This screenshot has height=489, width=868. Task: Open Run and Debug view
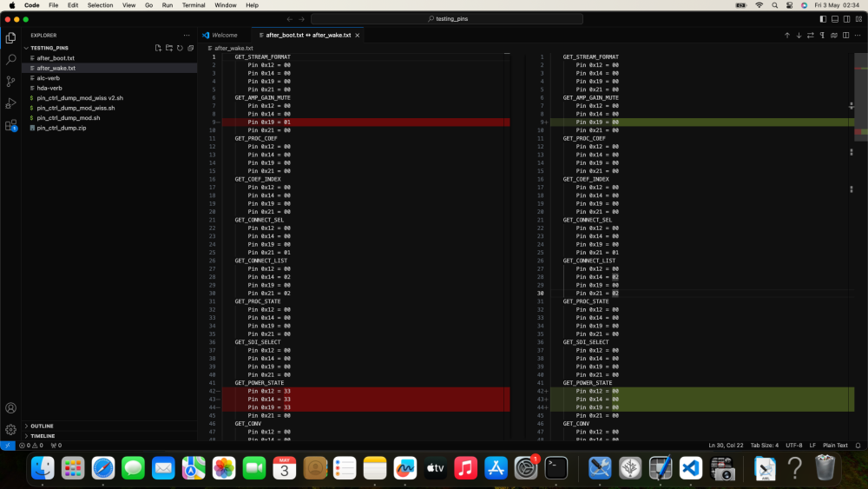point(10,103)
